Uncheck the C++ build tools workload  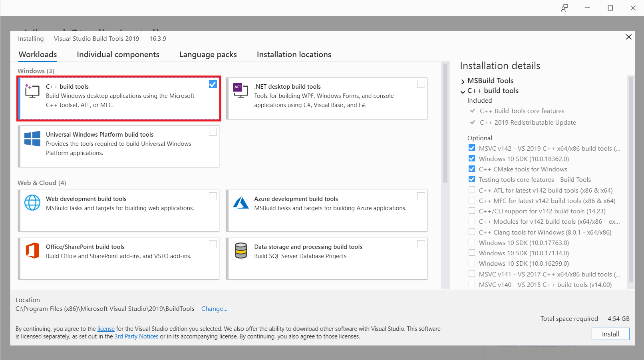click(x=213, y=84)
